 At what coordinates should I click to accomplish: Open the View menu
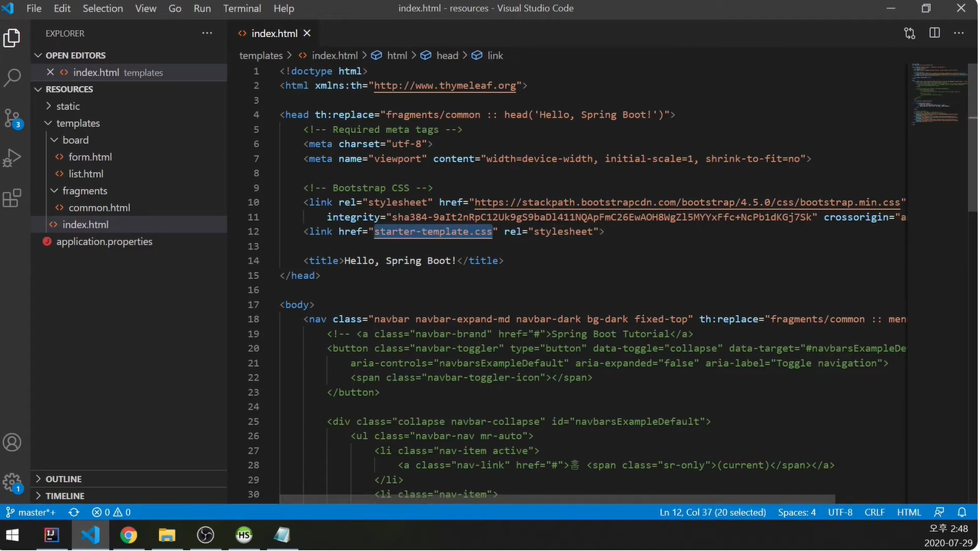tap(146, 8)
